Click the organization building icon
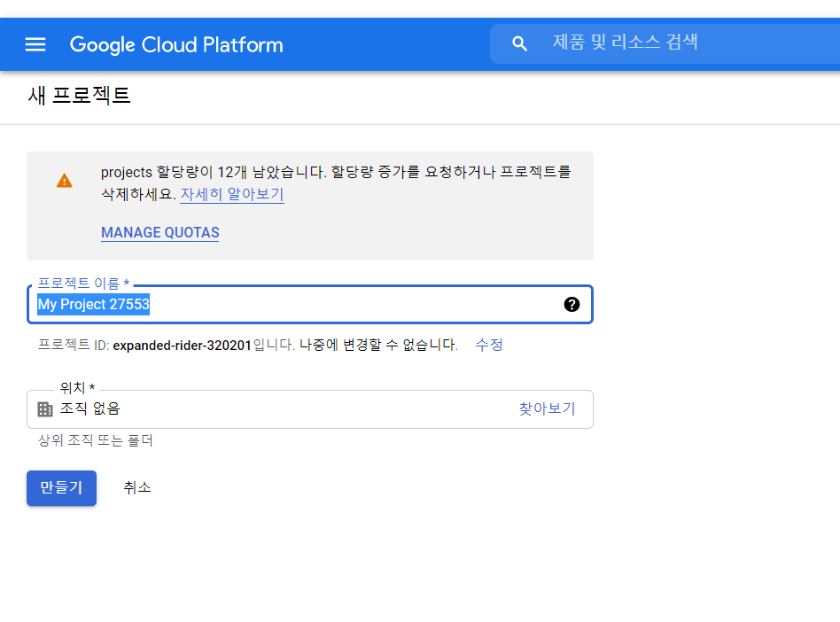840x622 pixels. point(45,409)
